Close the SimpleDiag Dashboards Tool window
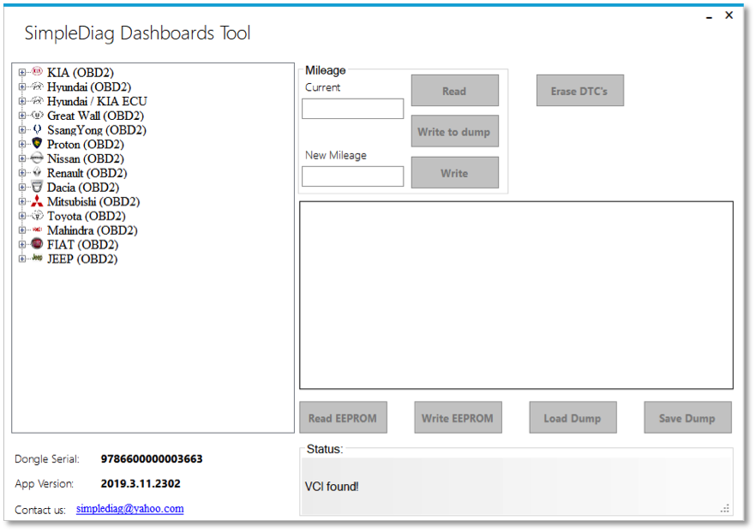756x532 pixels. point(729,15)
